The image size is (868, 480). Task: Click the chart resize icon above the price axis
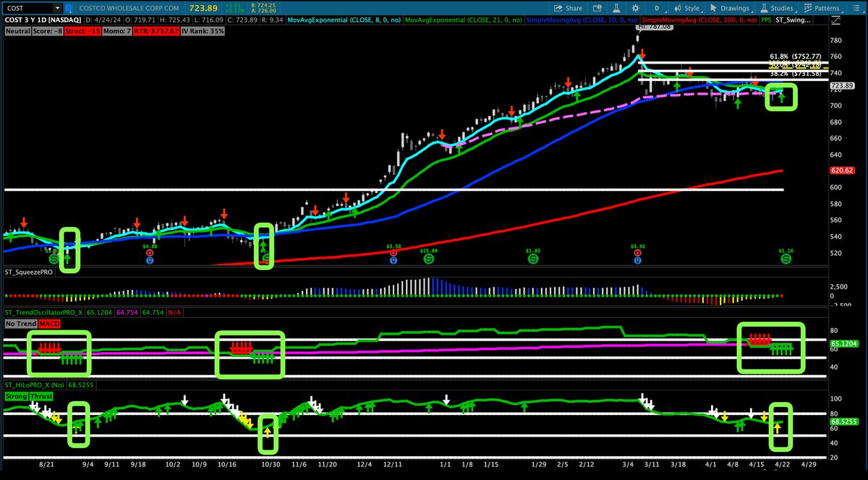click(x=837, y=21)
